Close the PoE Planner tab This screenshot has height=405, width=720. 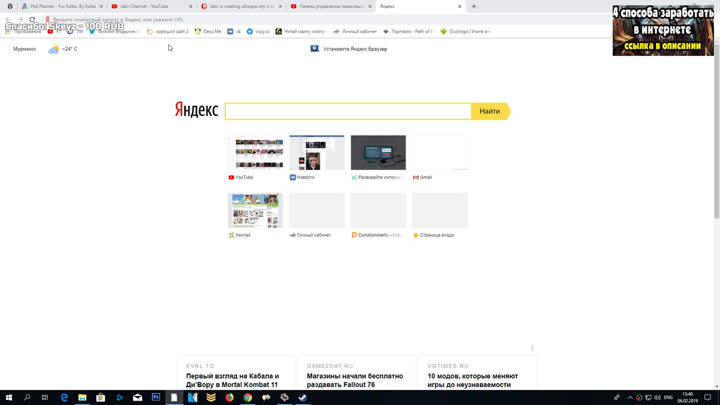tap(101, 6)
